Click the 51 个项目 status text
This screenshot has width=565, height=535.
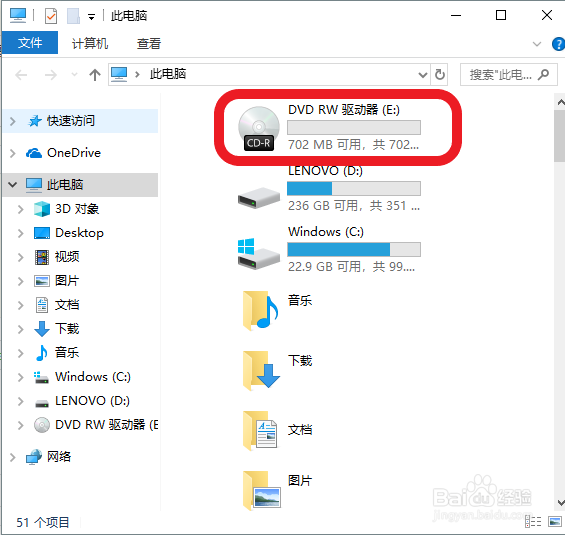click(43, 522)
